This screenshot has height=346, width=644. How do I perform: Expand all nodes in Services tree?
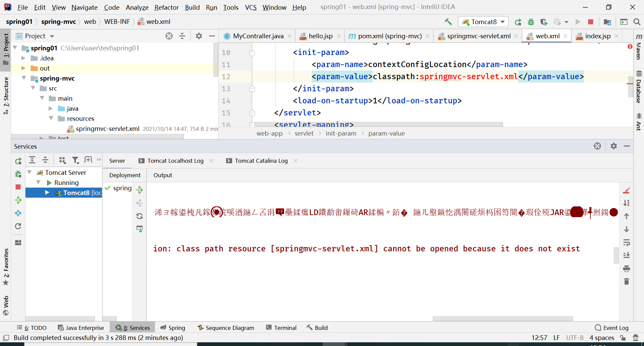tap(32, 160)
